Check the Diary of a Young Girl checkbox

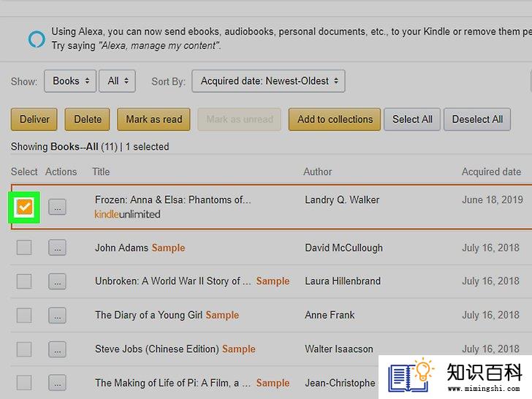[x=24, y=315]
